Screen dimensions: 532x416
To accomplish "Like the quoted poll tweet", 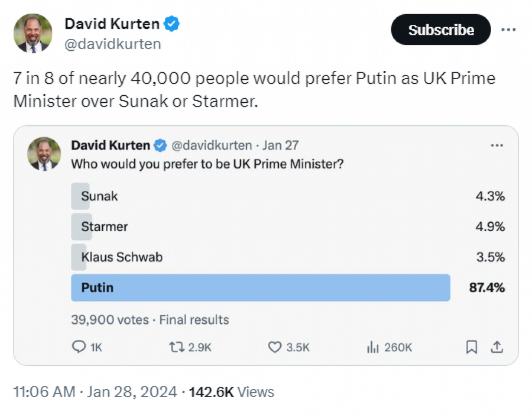I will click(x=275, y=347).
